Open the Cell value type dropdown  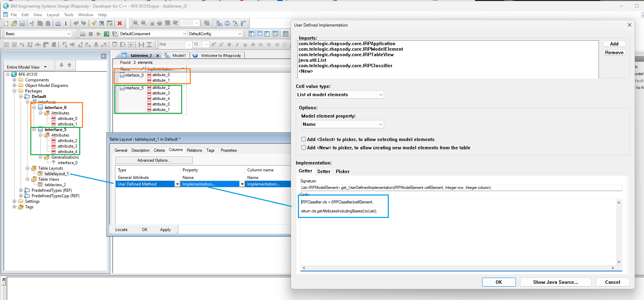(340, 95)
